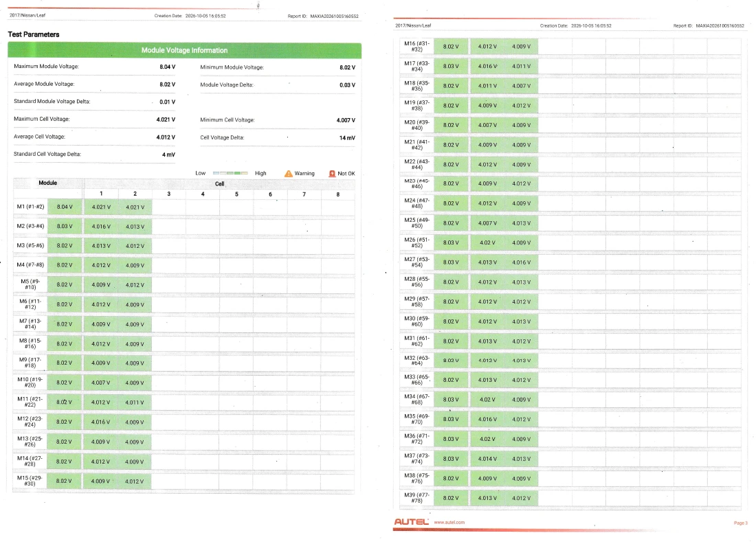Select M17 cell 1 value 4.016 V

487,67
